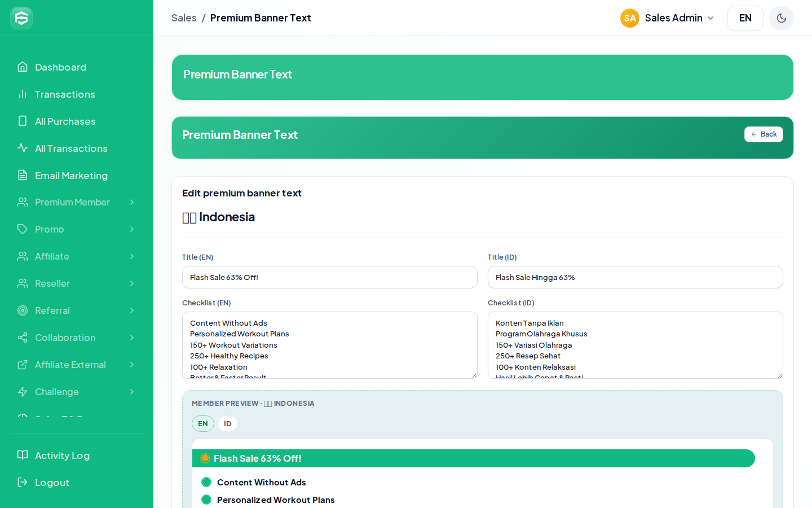Click the Logout arrow icon
812x508 pixels.
[23, 483]
